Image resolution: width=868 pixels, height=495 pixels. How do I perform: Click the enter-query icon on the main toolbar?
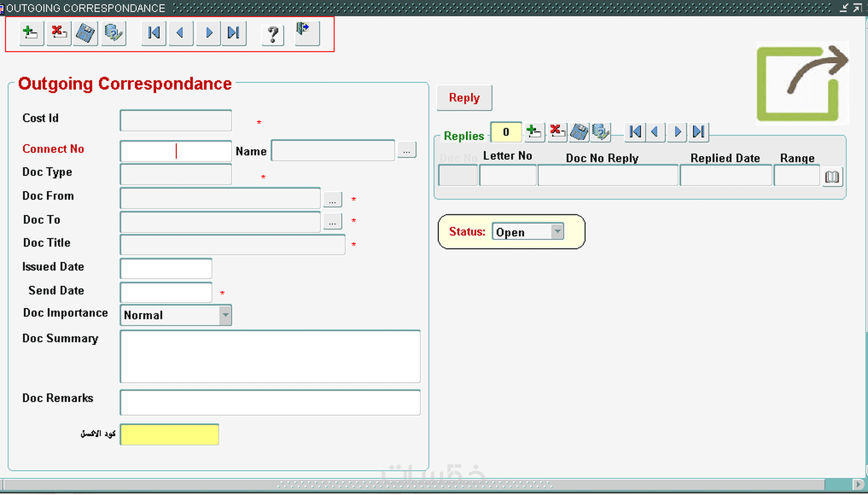[x=113, y=33]
